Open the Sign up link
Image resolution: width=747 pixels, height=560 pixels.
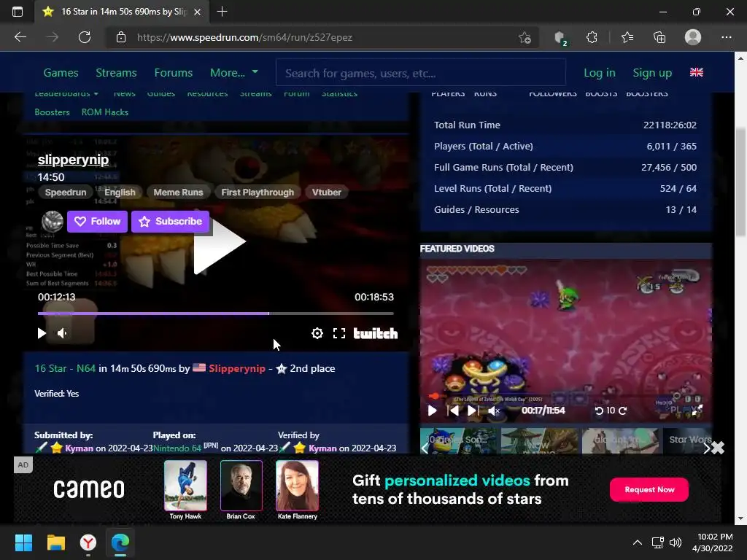[652, 73]
